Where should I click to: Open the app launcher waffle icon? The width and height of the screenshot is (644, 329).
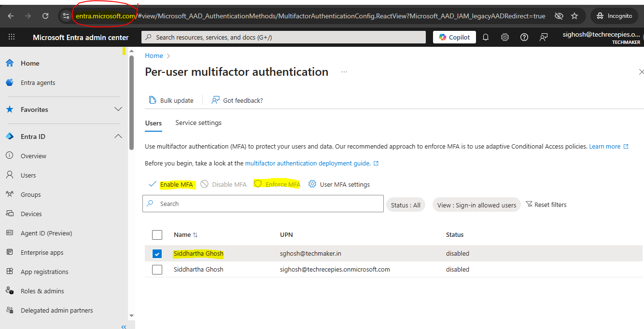12,37
